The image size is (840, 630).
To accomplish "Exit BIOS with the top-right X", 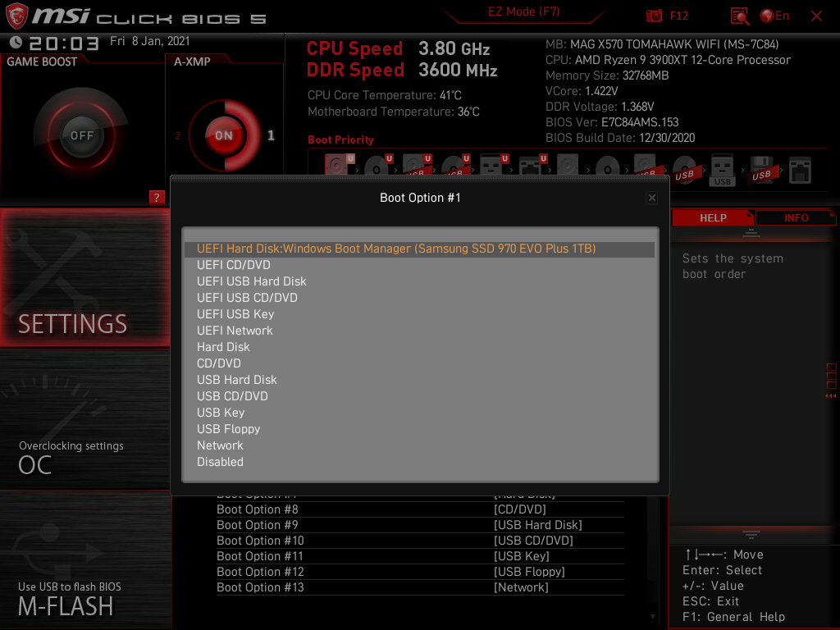I will (x=816, y=16).
